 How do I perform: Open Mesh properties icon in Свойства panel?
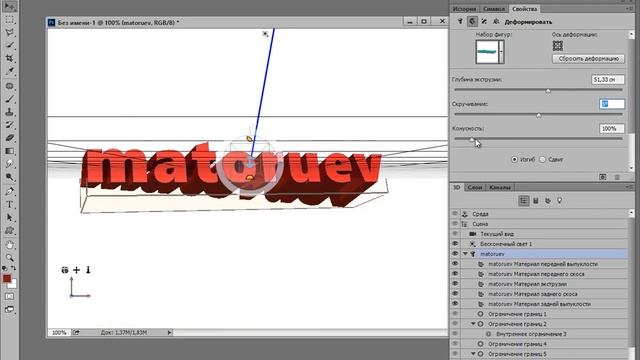coord(460,22)
